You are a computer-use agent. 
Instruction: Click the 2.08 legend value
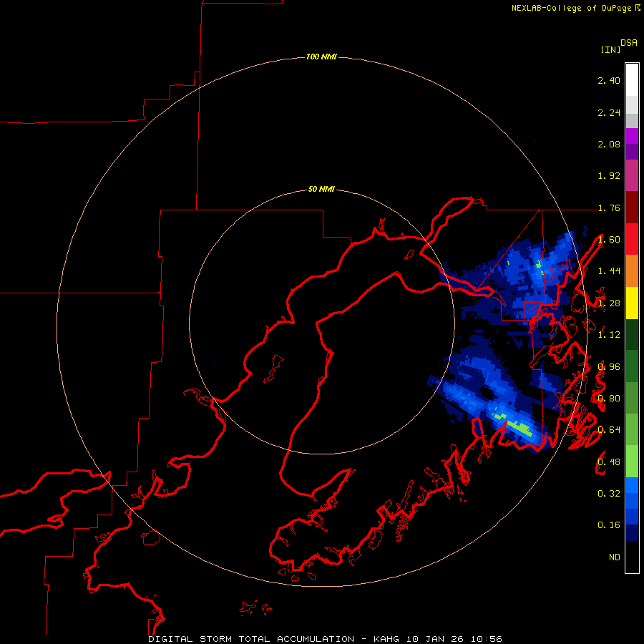pyautogui.click(x=609, y=144)
